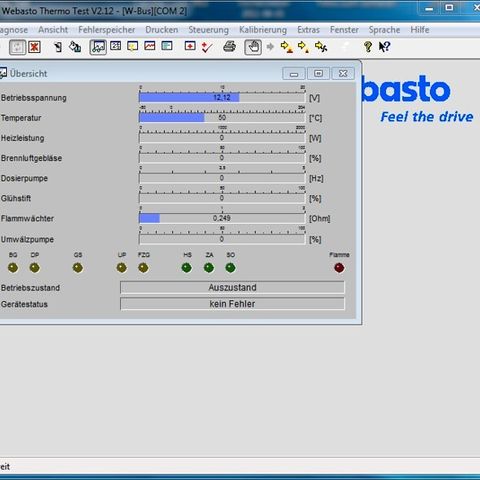Click the gray right arrow toolbar icon
Screen dimensions: 480x480
click(x=270, y=47)
